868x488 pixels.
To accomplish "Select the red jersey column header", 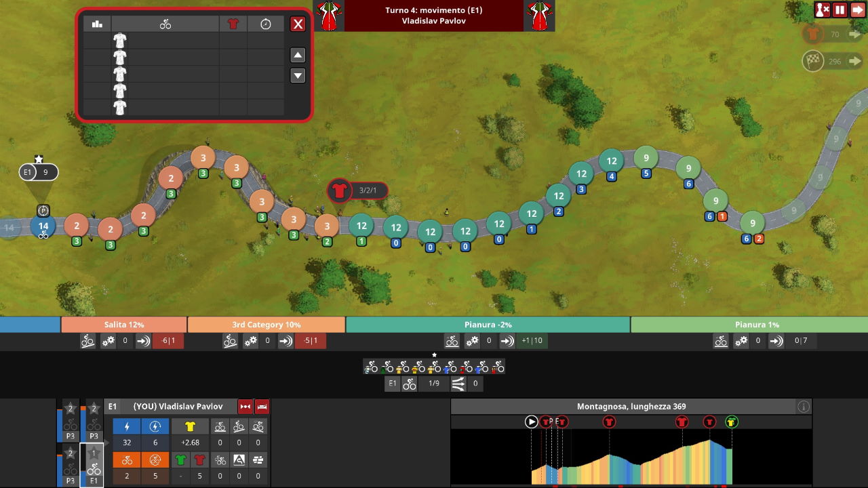I will tap(233, 24).
